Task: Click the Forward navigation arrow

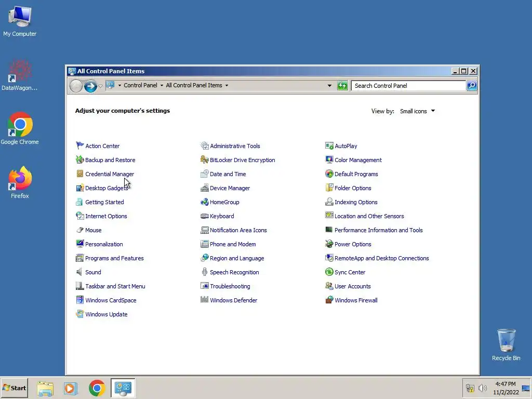Action: tap(90, 86)
